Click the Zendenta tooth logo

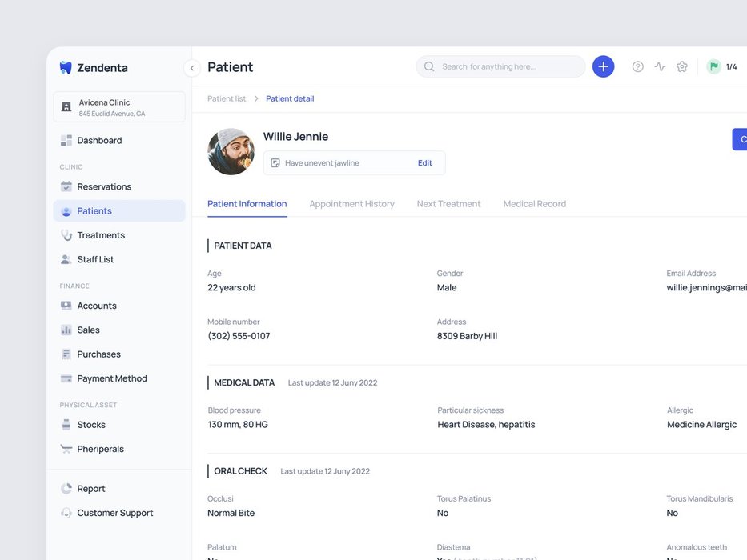point(66,68)
